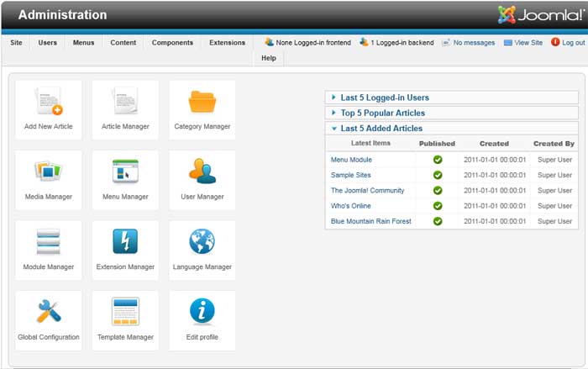
Task: Click the View Site monitor icon
Action: tap(507, 43)
